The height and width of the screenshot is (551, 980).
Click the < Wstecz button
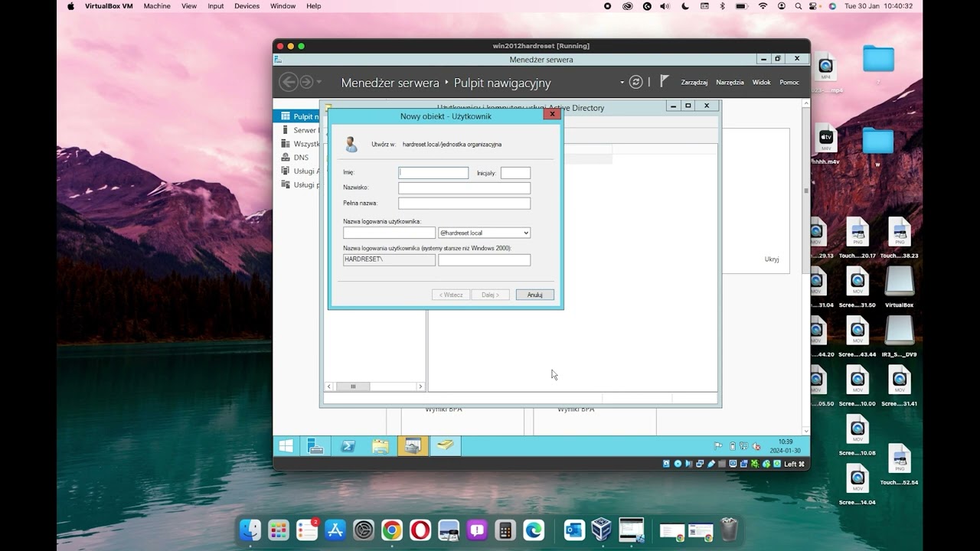click(x=451, y=295)
